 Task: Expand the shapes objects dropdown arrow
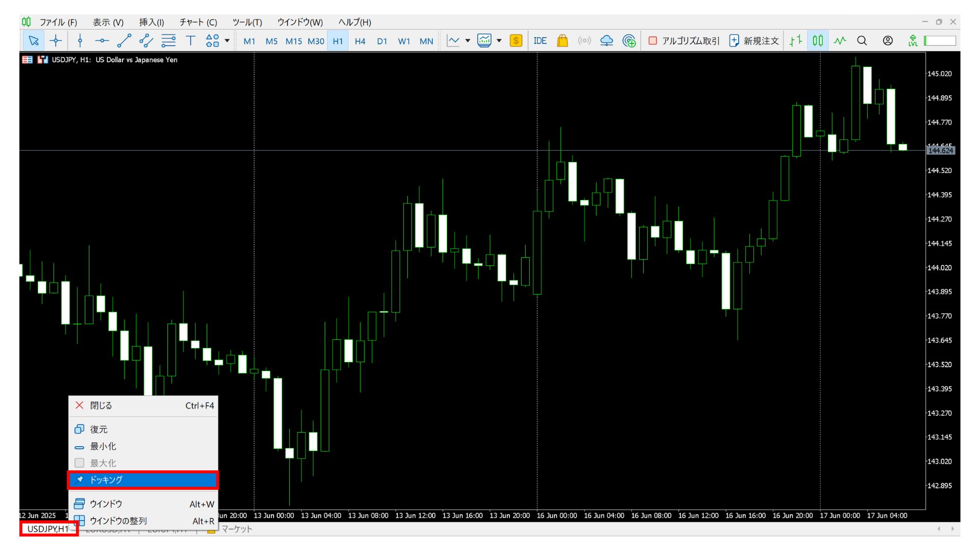tap(227, 41)
